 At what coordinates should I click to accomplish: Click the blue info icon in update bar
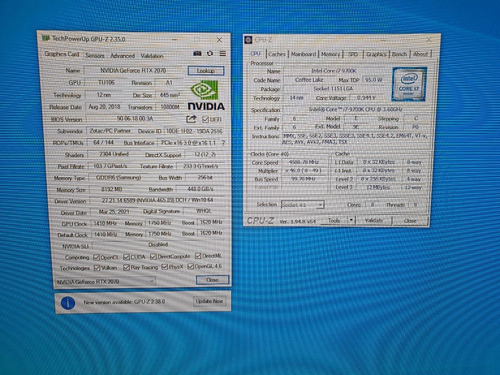coord(68,303)
